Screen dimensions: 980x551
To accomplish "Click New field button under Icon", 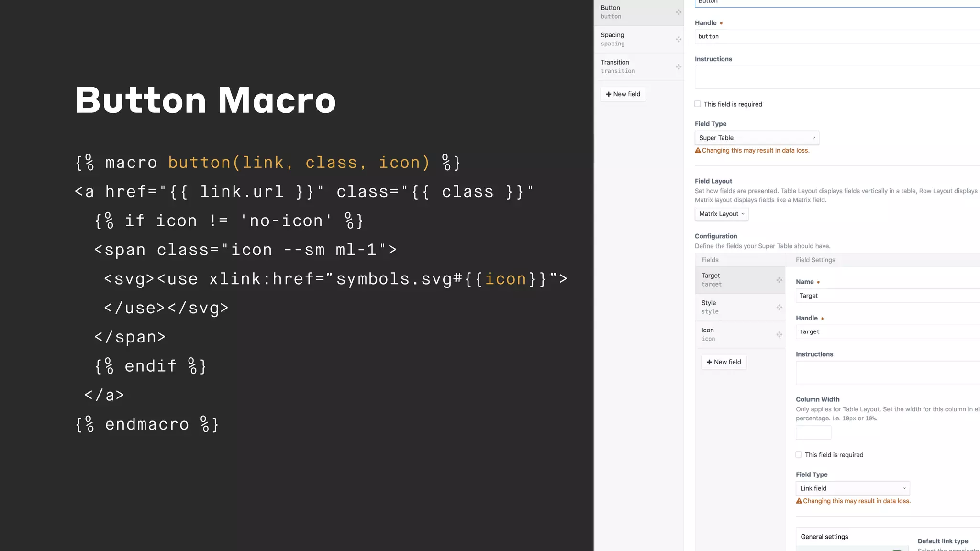I will (x=724, y=362).
